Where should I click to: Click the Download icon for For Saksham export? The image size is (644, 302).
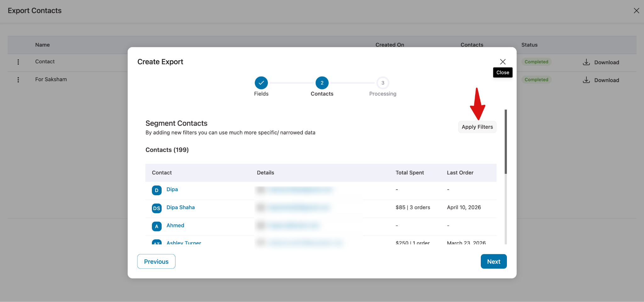pyautogui.click(x=586, y=80)
